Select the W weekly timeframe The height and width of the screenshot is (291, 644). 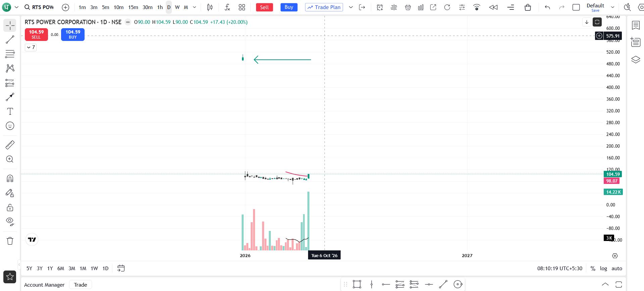[x=177, y=7]
